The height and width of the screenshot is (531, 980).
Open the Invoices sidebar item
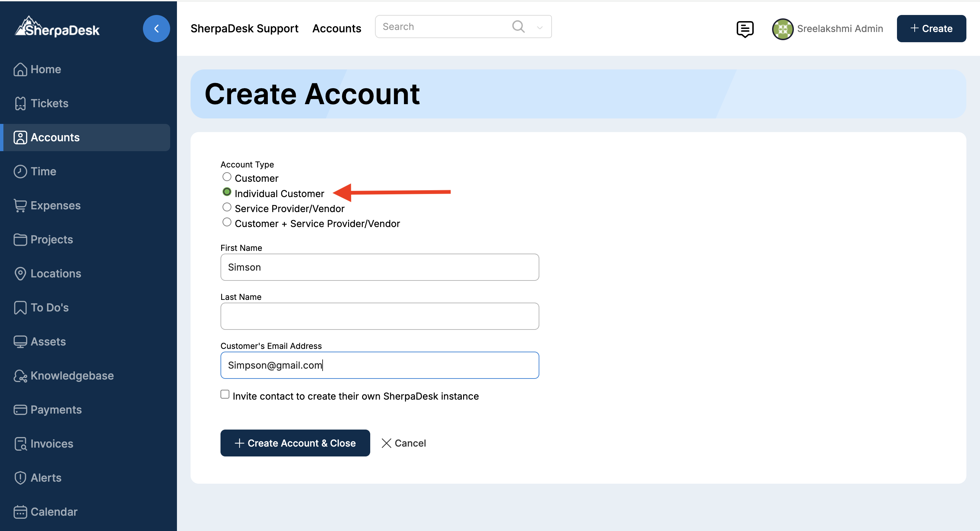[51, 444]
